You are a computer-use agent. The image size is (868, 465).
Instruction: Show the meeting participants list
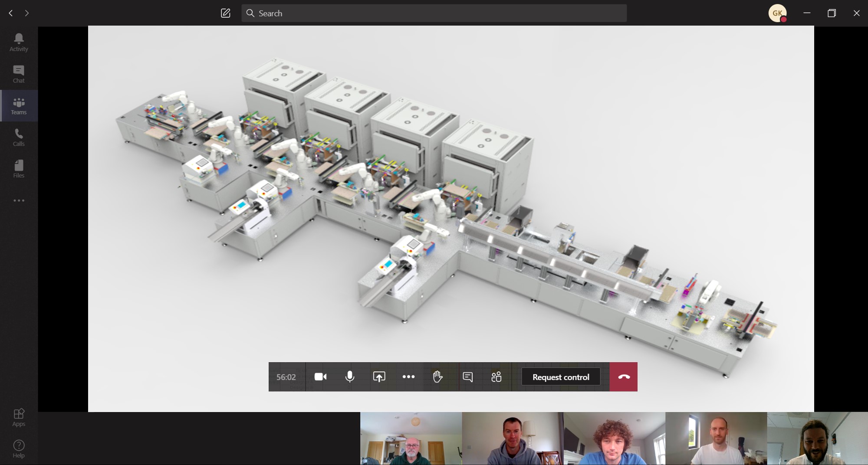pos(496,377)
